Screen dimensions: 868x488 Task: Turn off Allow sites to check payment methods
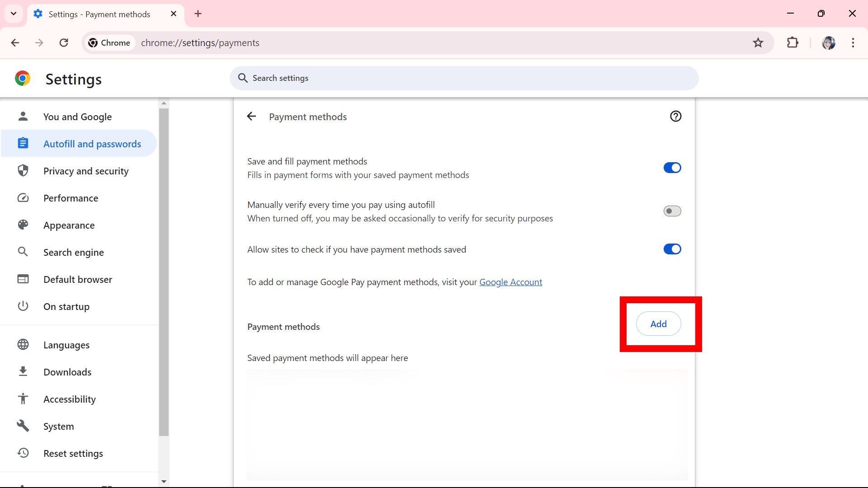pyautogui.click(x=672, y=249)
